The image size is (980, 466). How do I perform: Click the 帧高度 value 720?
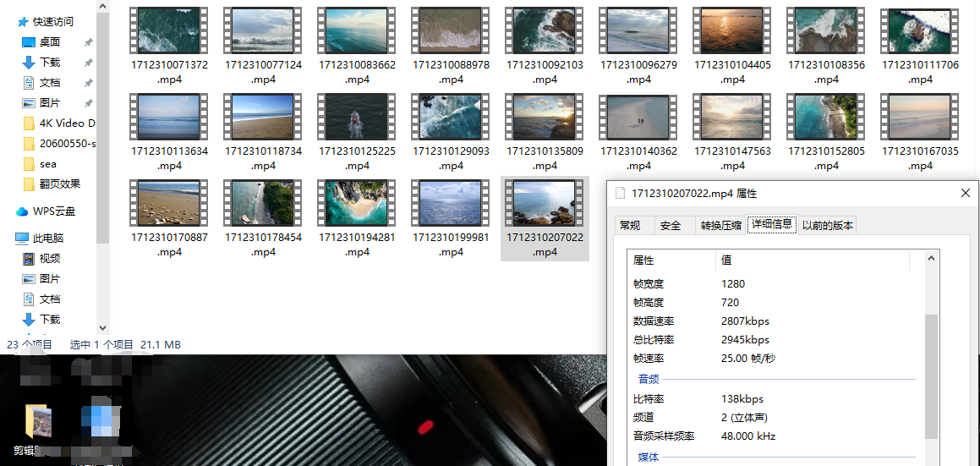pyautogui.click(x=730, y=303)
